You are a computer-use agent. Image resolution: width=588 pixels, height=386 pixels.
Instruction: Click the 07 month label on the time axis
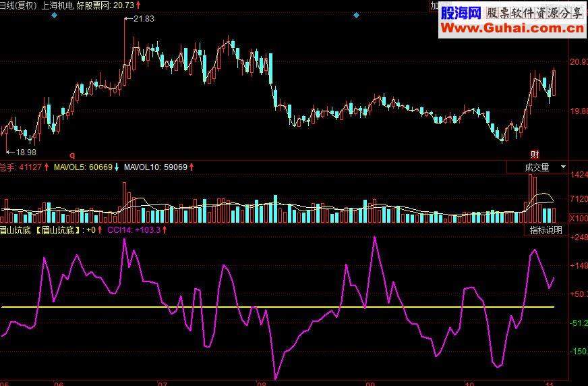[x=162, y=384]
